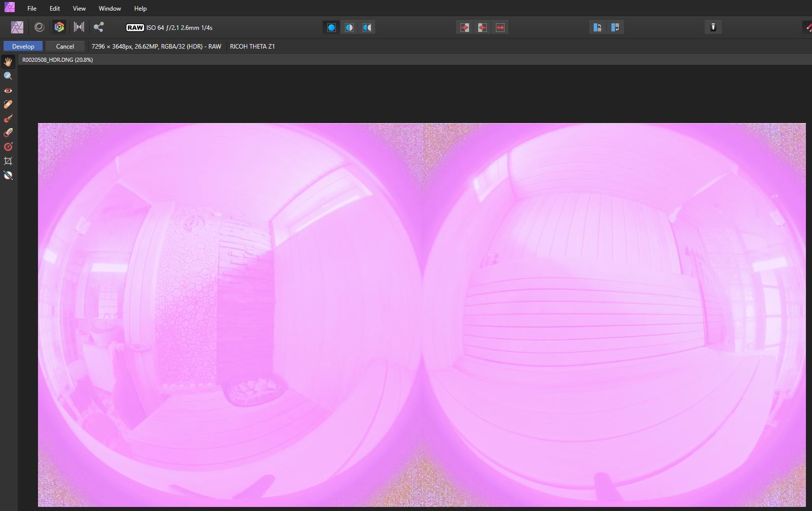Switch to the Liquify Persona icon
812x511 pixels.
tap(40, 27)
